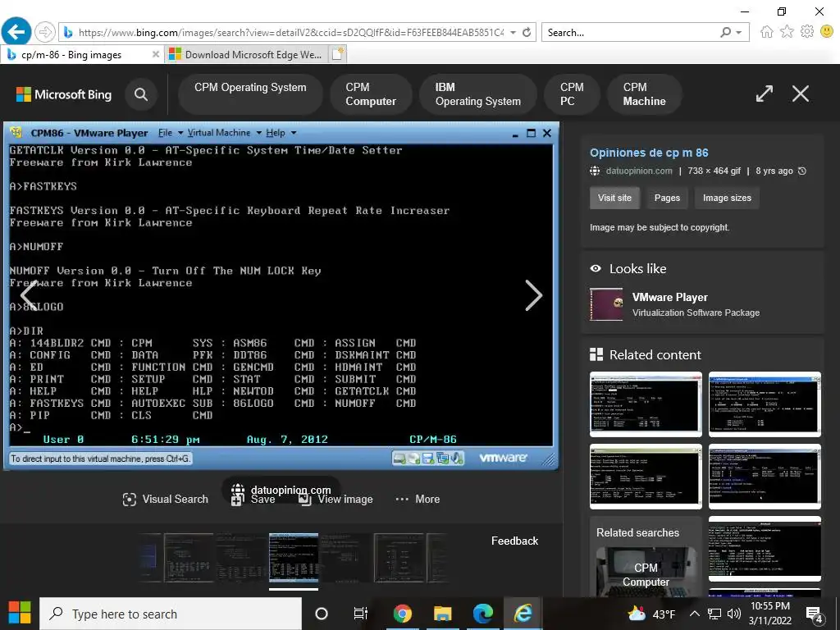
Task: Select CPM PC suggestion chip
Action: point(572,94)
